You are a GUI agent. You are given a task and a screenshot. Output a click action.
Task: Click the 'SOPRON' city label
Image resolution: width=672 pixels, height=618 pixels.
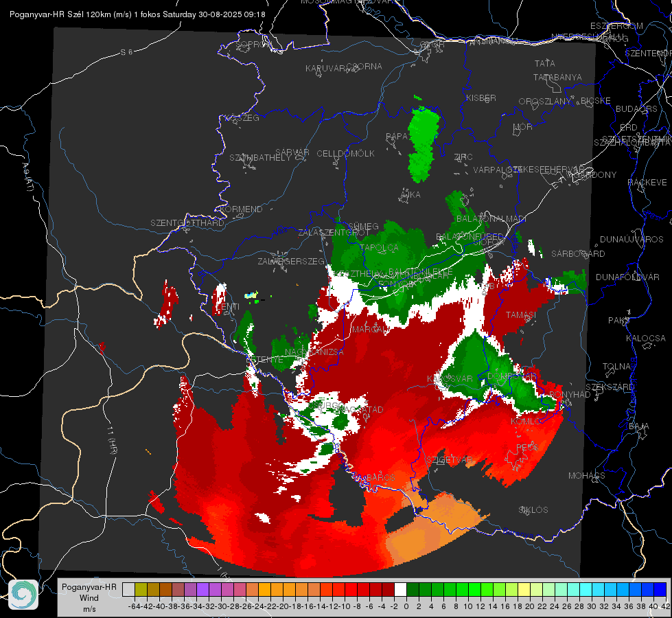point(254,44)
